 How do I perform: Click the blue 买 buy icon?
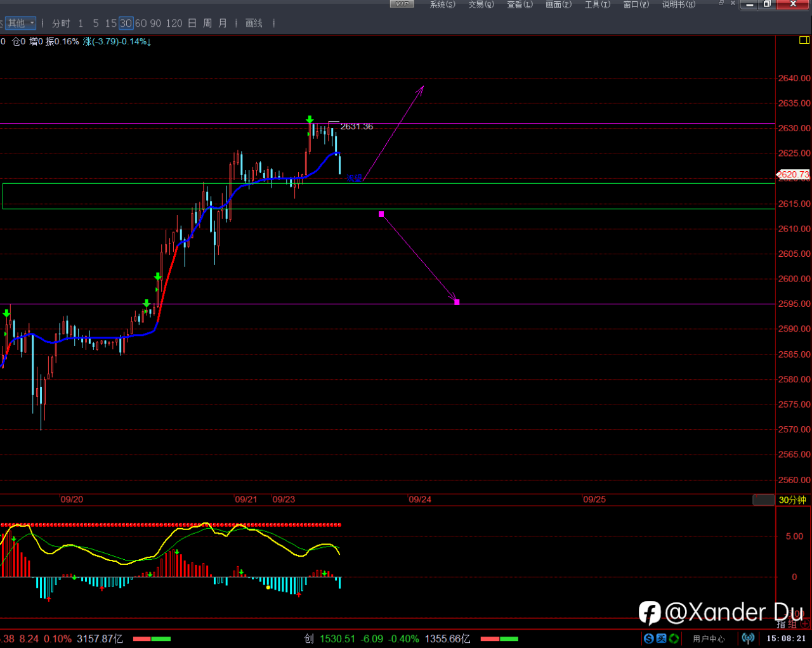[x=661, y=638]
